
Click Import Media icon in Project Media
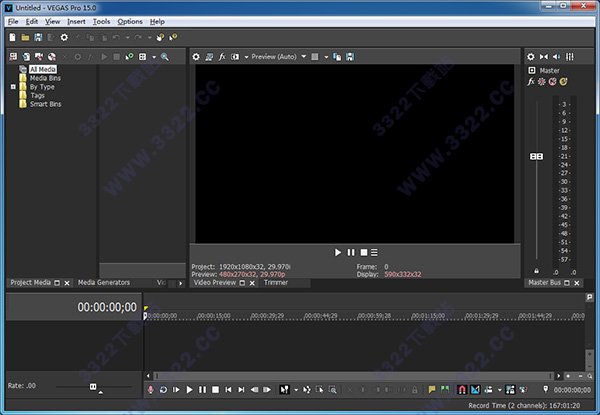coord(12,57)
